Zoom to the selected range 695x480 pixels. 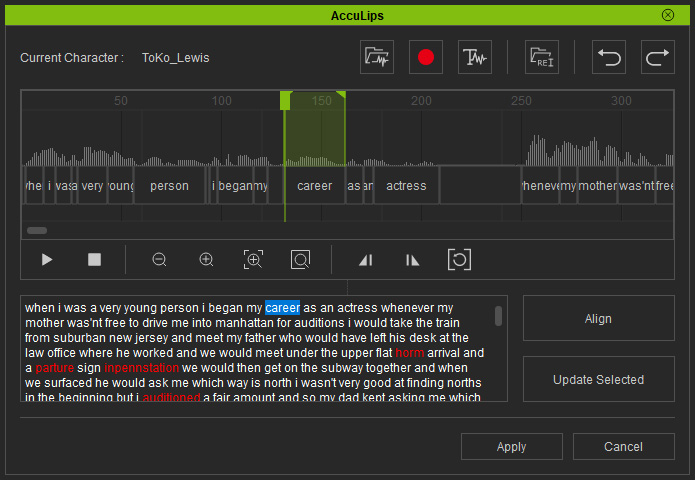(x=253, y=259)
